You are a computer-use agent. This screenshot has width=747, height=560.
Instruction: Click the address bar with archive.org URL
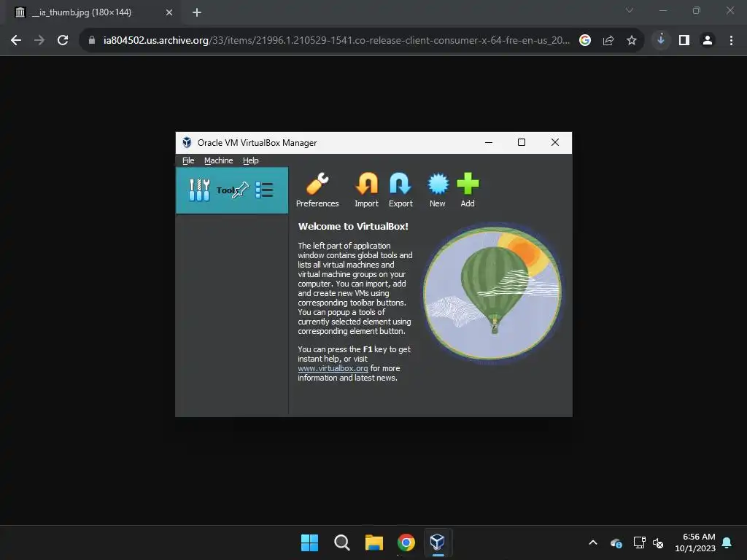point(336,41)
